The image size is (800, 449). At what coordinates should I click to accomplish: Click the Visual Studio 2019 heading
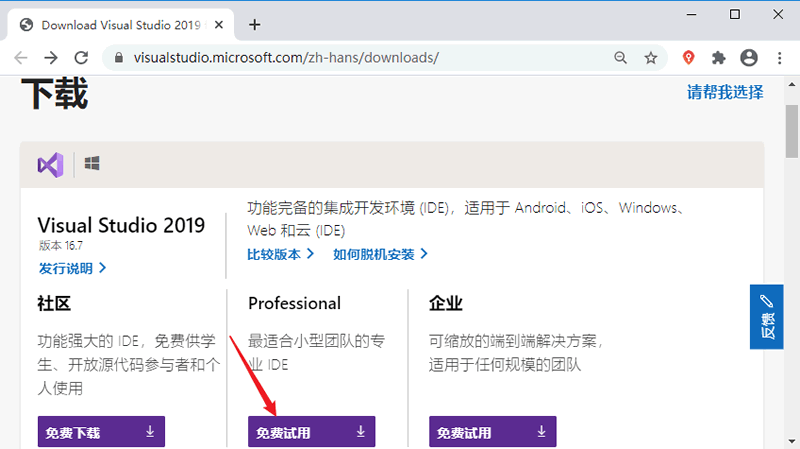pyautogui.click(x=121, y=225)
